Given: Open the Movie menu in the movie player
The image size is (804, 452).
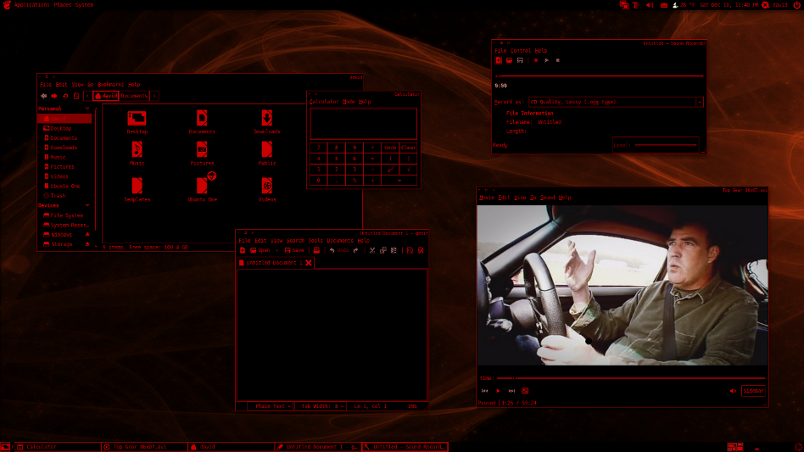Looking at the screenshot, I should (x=487, y=198).
